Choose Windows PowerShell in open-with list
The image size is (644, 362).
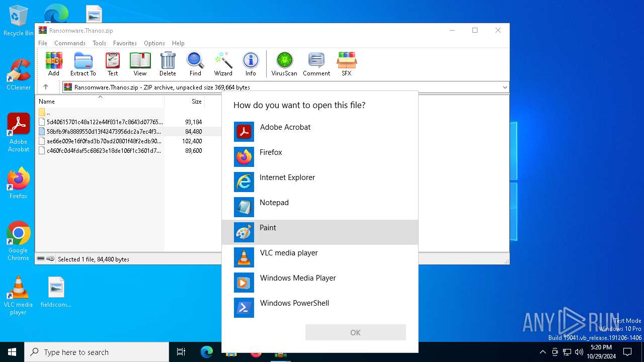(x=320, y=308)
